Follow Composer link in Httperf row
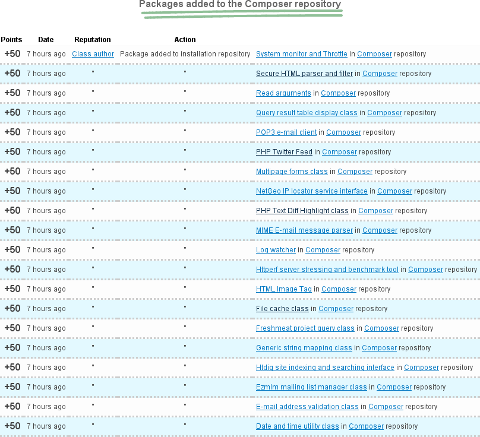480x437 pixels. [x=425, y=270]
